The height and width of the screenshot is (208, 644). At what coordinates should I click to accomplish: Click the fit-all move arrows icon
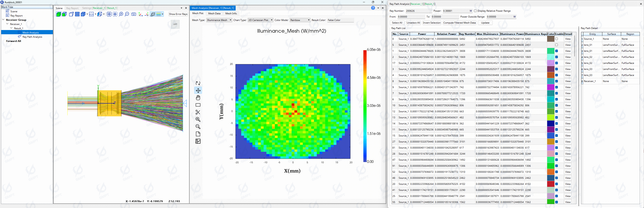(109, 14)
